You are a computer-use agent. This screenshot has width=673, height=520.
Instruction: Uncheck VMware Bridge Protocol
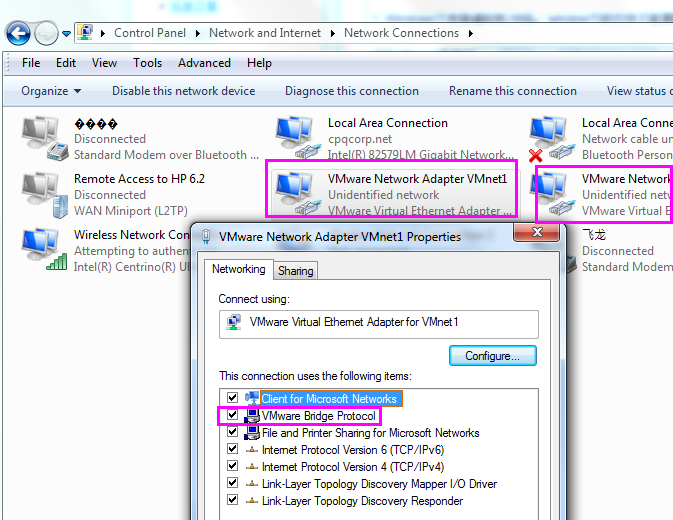tap(232, 415)
